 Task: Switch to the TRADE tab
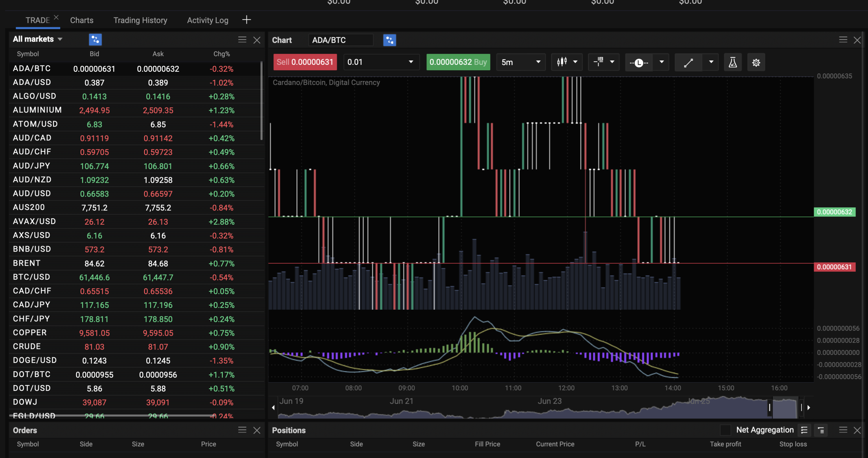click(x=37, y=20)
